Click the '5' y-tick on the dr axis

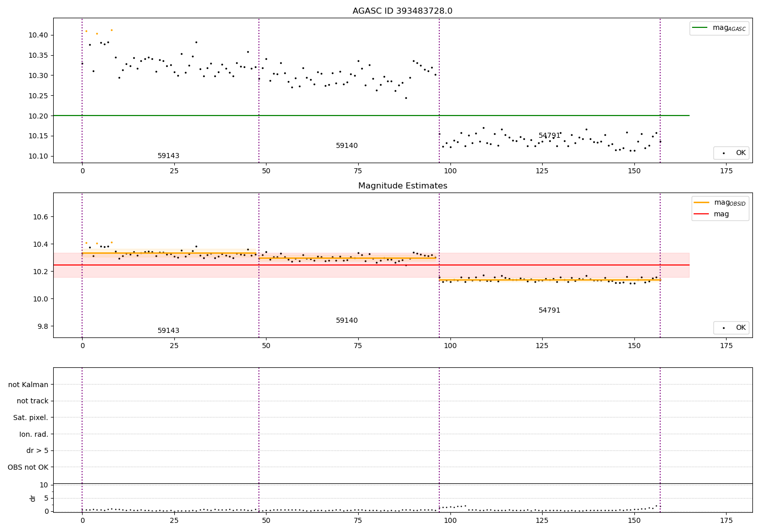[x=46, y=498]
